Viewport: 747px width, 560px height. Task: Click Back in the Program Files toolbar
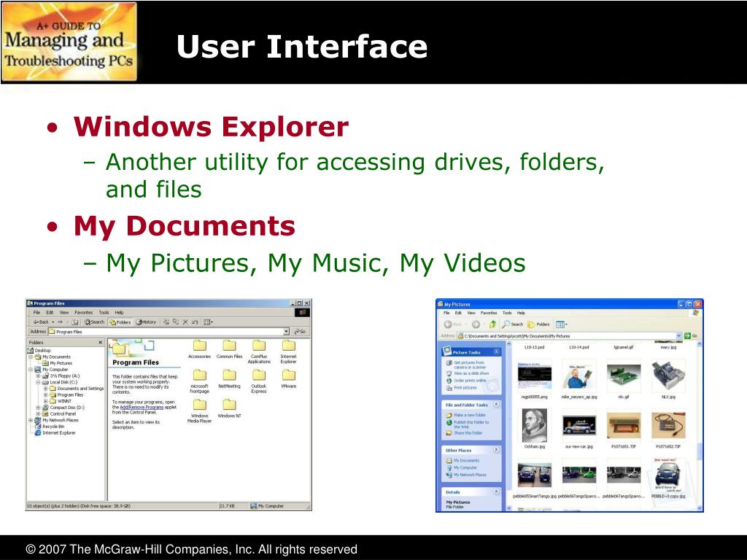point(41,322)
